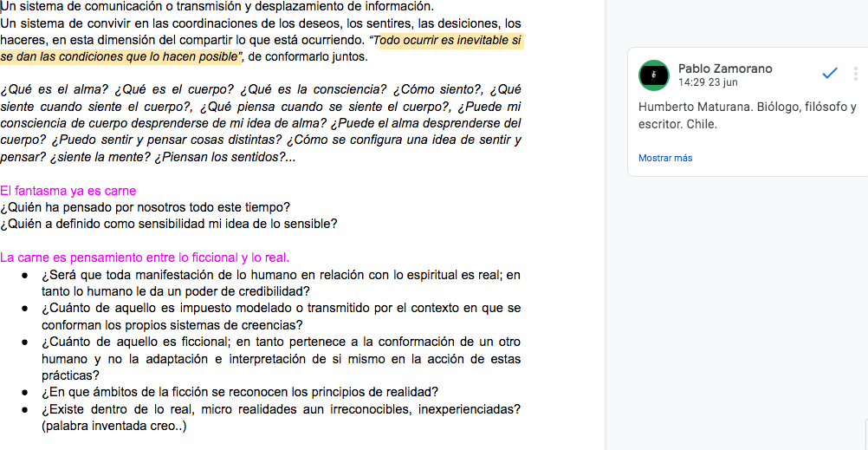Resolve Pablo Zamorano's comment with the checkmark

coord(830,75)
